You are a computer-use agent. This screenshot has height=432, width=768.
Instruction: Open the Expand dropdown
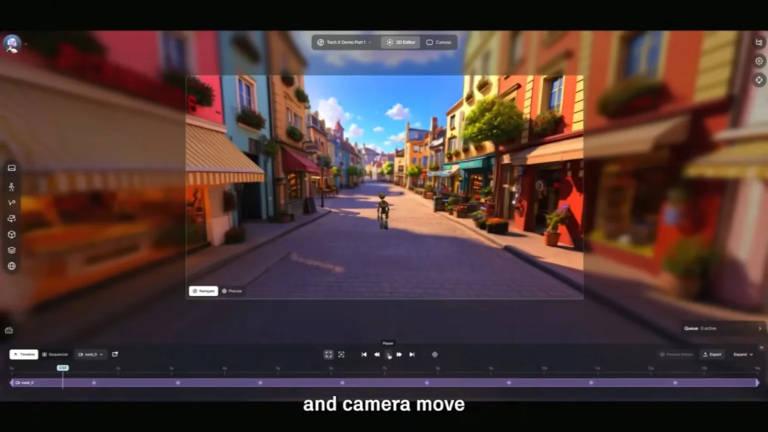coord(743,355)
